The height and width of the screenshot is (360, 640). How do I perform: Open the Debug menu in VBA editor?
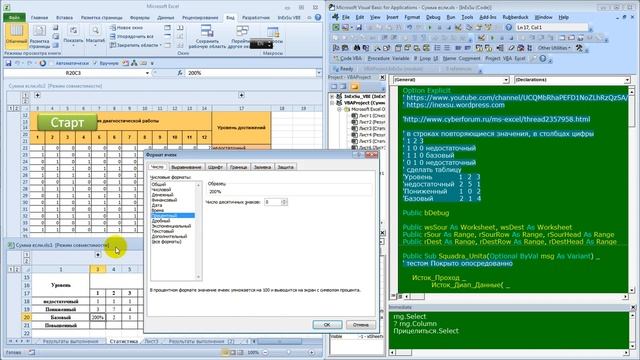tap(433, 17)
